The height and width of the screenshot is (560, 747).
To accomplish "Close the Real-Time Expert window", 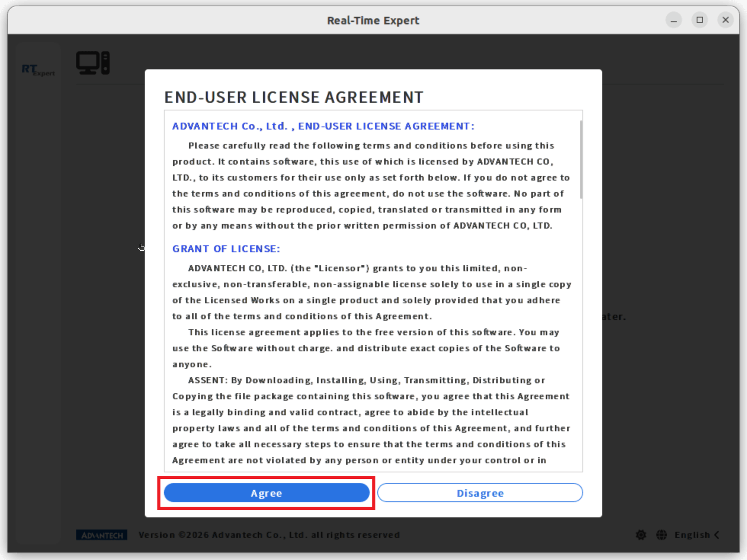I will 726,20.
